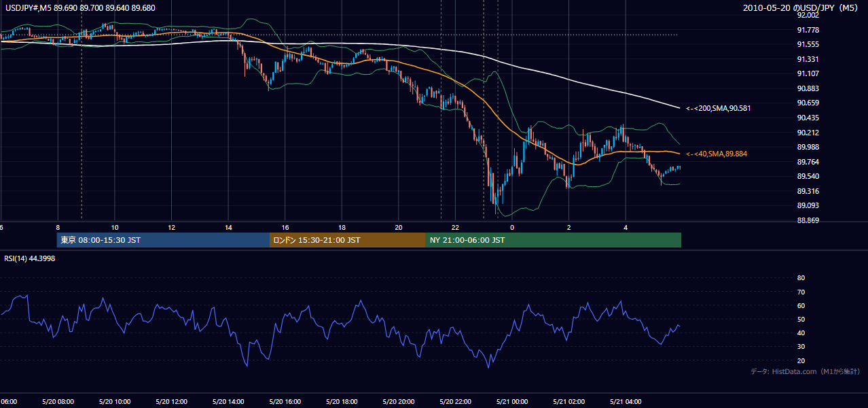Click RSI scale value 60

pyautogui.click(x=801, y=305)
